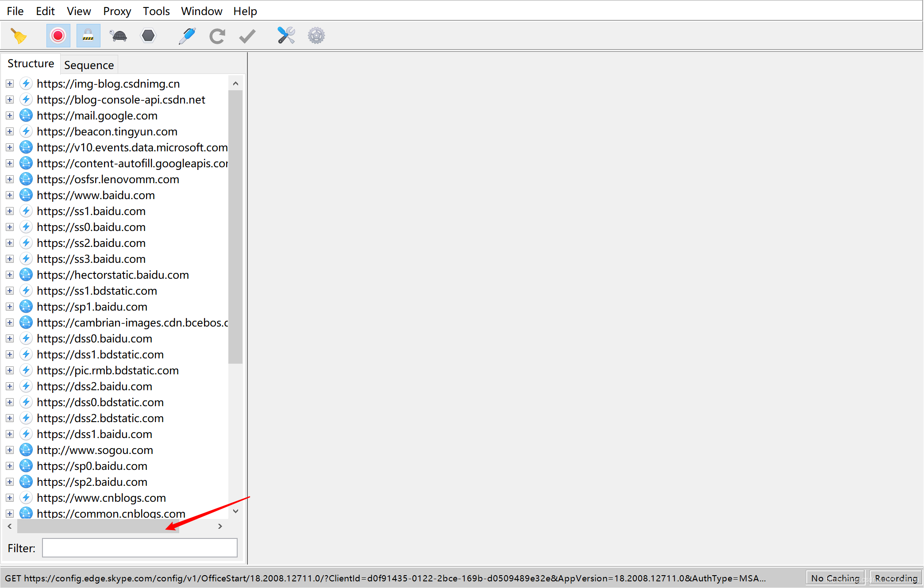Open Tools via wrench-screwdriver icon

(x=286, y=36)
